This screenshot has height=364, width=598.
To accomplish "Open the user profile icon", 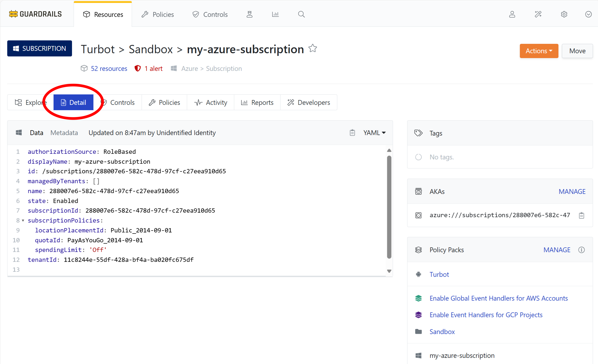I will (512, 14).
